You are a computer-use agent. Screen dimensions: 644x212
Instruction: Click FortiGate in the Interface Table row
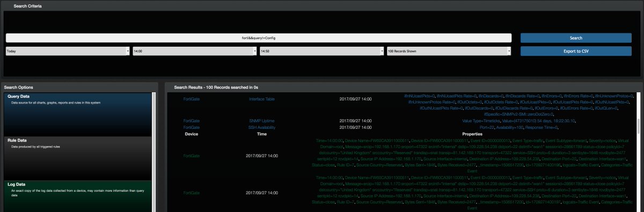(x=192, y=99)
